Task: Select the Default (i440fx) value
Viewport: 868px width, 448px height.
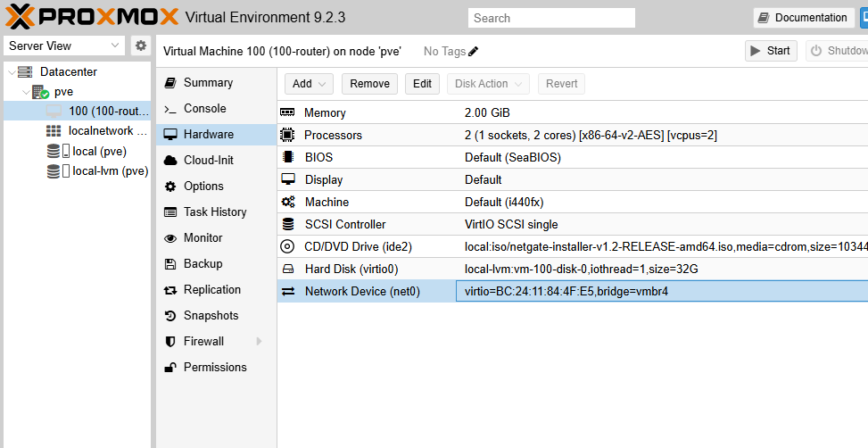Action: click(504, 202)
